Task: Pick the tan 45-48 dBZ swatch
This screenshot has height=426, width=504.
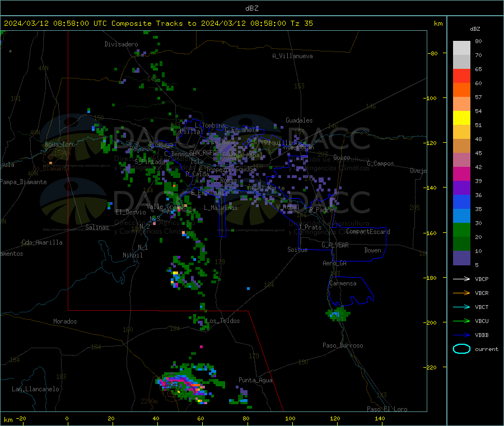Action: (x=461, y=146)
